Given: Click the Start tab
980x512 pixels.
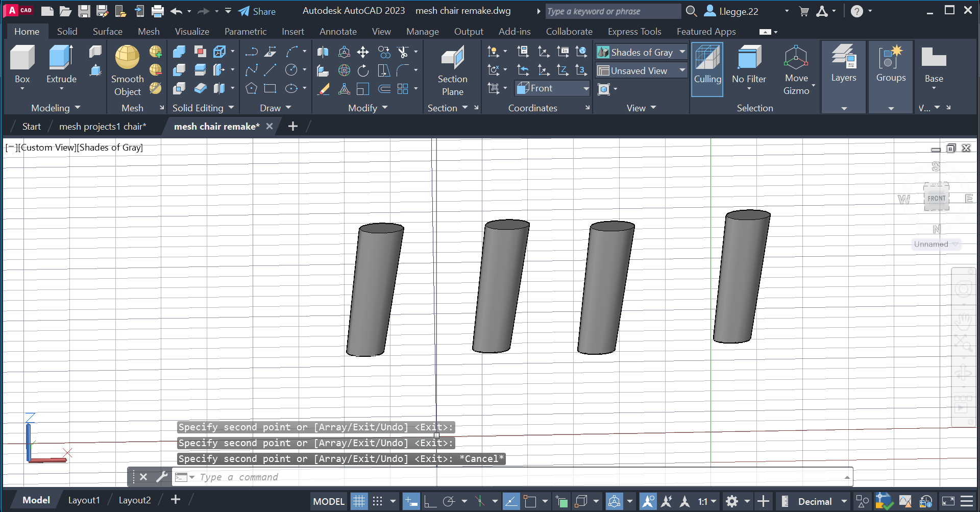Looking at the screenshot, I should click(x=32, y=126).
